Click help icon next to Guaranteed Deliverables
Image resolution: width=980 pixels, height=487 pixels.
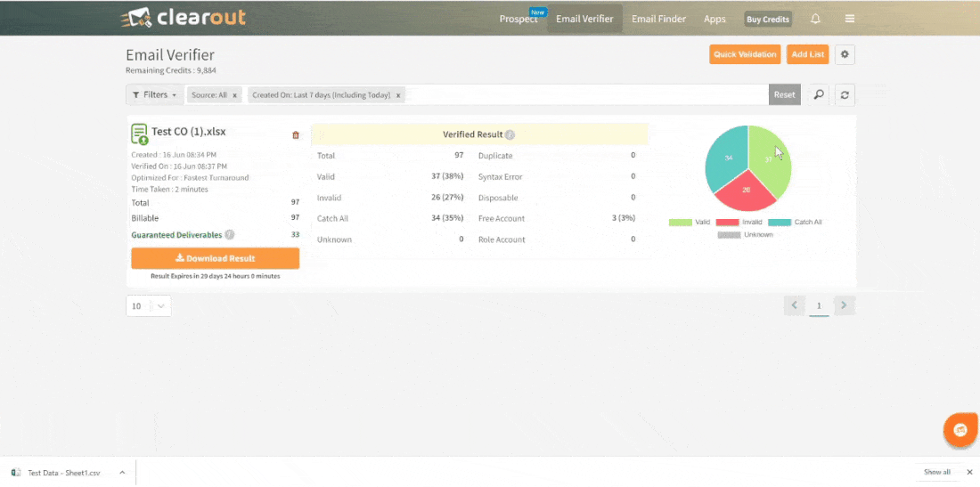pyautogui.click(x=230, y=235)
